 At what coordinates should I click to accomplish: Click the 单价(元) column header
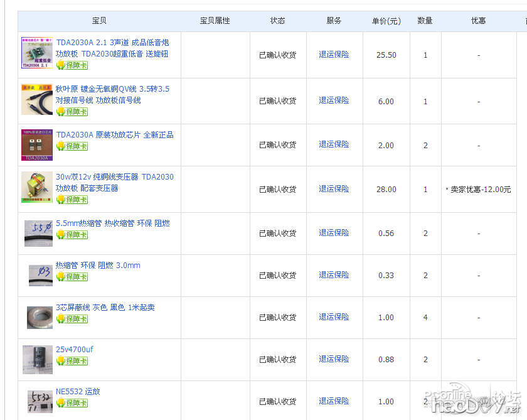click(x=386, y=21)
